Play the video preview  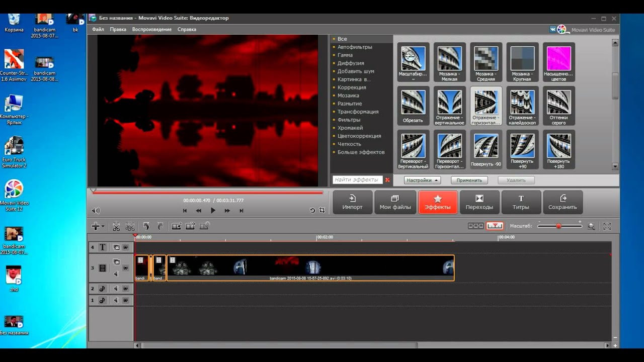coord(213,211)
